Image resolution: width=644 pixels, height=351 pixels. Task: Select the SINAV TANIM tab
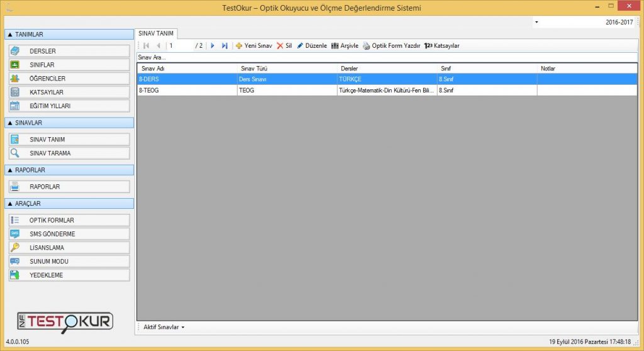pos(156,33)
